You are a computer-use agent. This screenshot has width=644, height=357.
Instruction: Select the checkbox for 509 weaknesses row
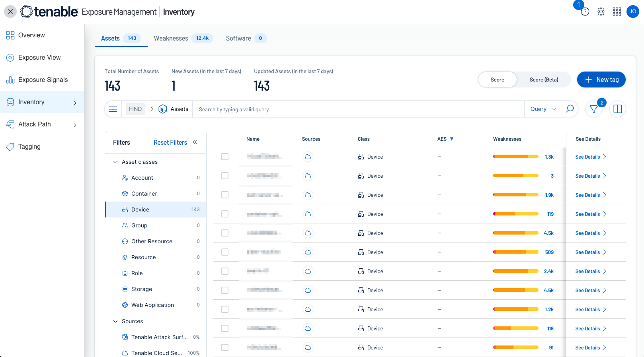pos(225,252)
